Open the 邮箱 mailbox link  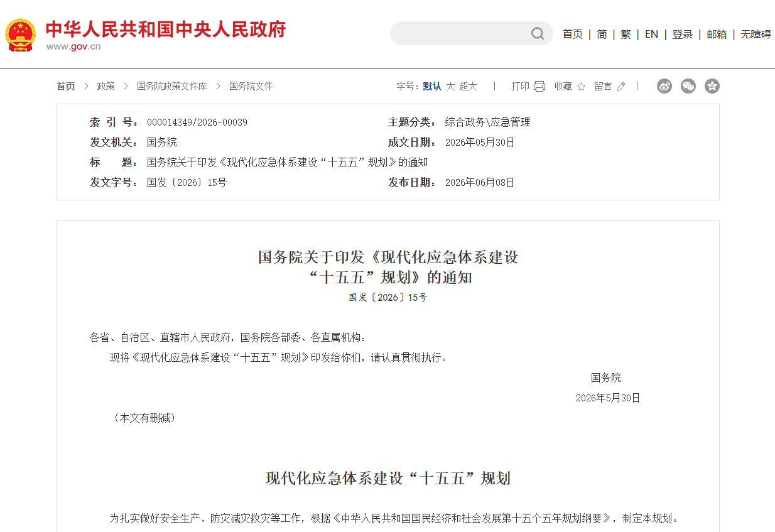(717, 34)
